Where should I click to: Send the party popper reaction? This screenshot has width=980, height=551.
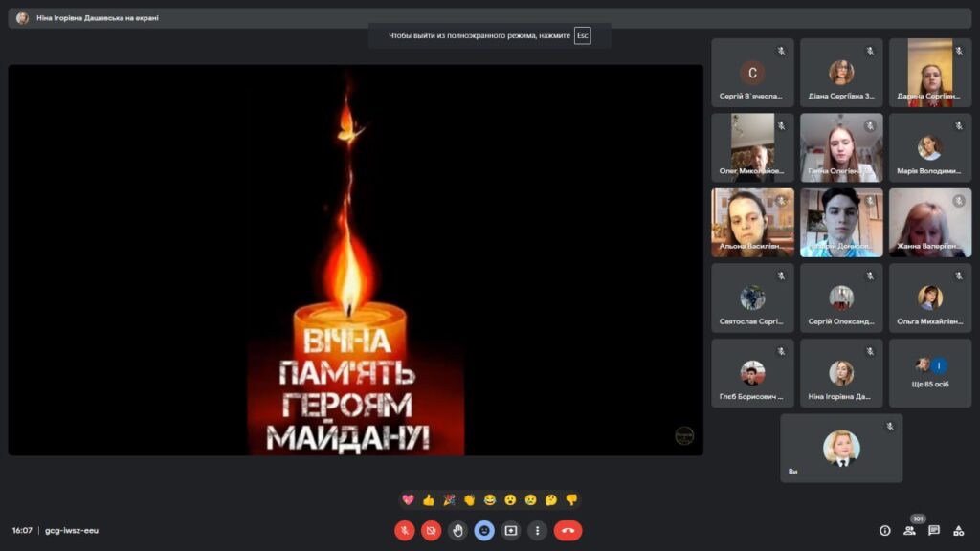[449, 499]
